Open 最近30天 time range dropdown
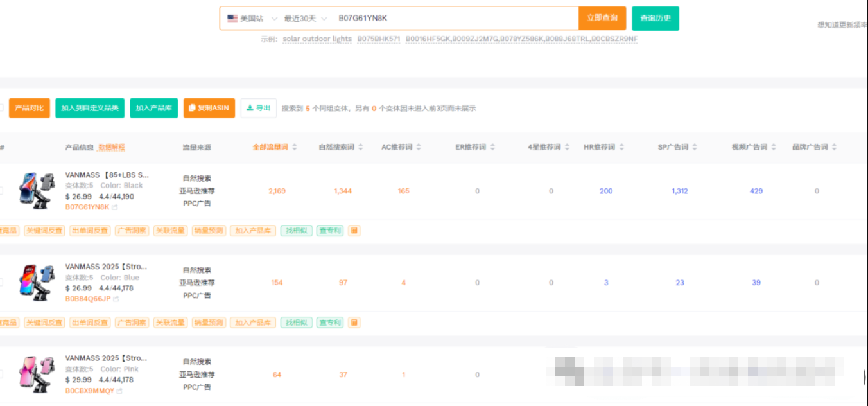 coord(306,19)
